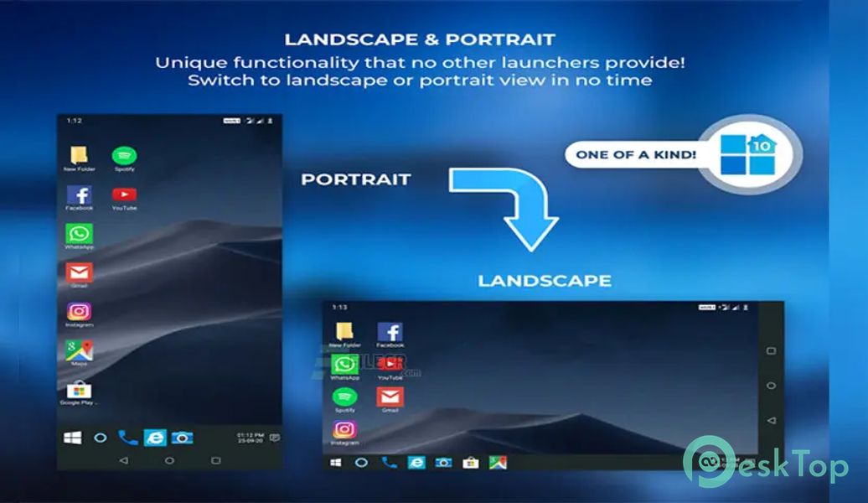The width and height of the screenshot is (868, 503).
Task: Tap Android back button in portrait screen
Action: [123, 460]
